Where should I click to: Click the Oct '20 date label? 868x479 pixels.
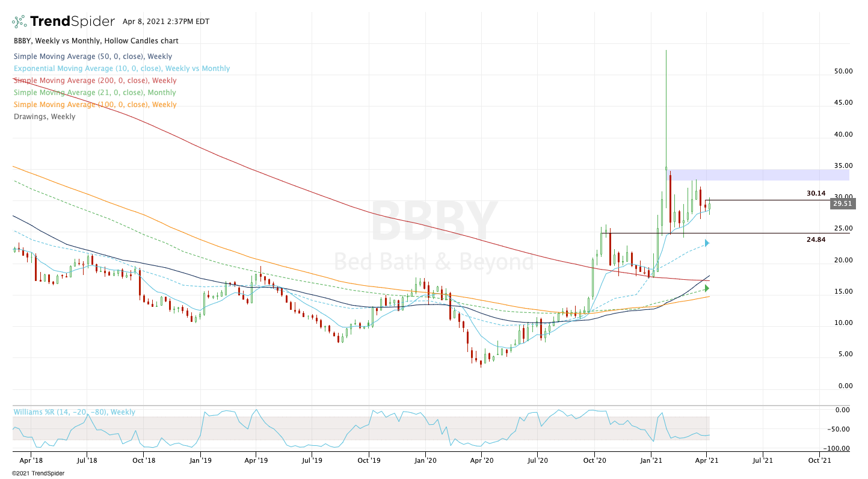pos(594,460)
